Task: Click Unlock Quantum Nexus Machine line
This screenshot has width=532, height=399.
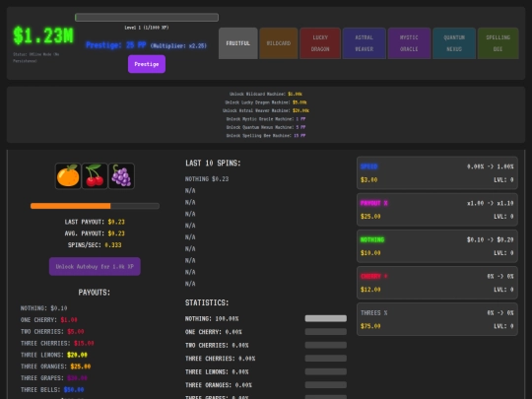Action: pos(266,127)
